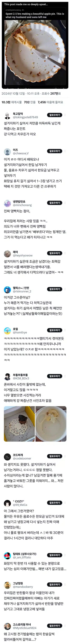View the 7,456 마음에 들어요 likes
The width and height of the screenshot is (70, 644).
pyautogui.click(x=50, y=102)
